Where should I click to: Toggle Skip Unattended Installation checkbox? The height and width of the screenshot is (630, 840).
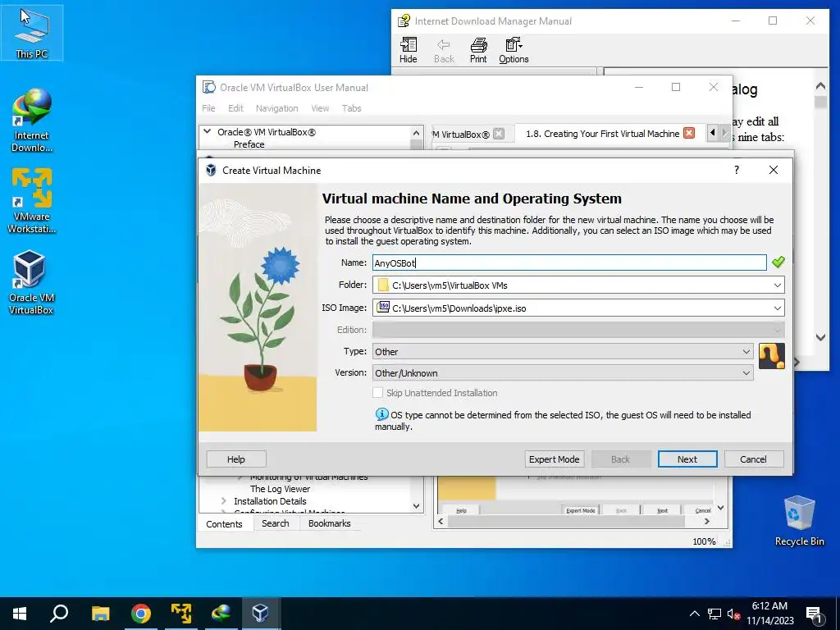377,392
